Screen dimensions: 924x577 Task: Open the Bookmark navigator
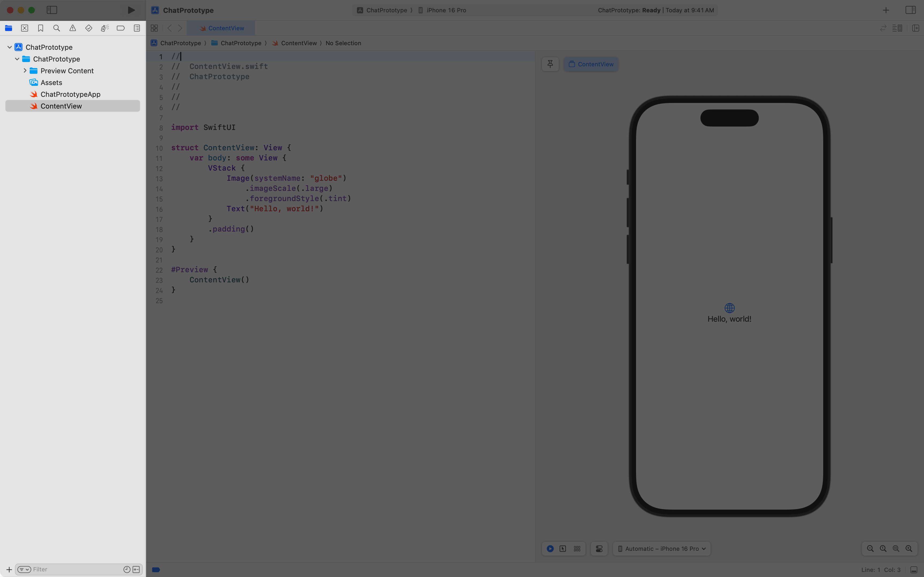coord(40,28)
